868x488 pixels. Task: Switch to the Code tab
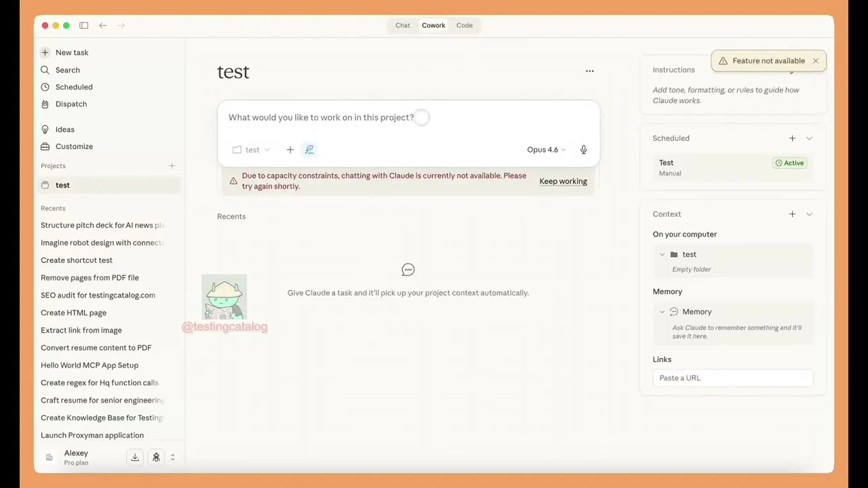coord(465,26)
